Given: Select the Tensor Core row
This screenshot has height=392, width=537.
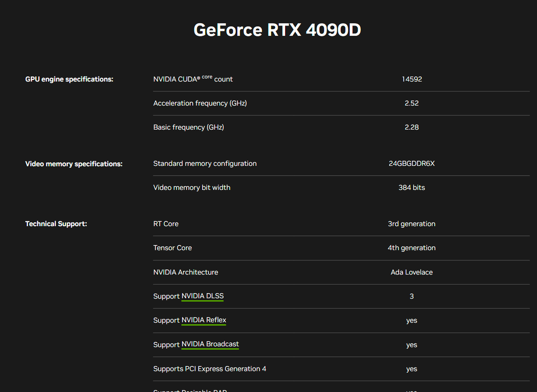Looking at the screenshot, I should (172, 248).
